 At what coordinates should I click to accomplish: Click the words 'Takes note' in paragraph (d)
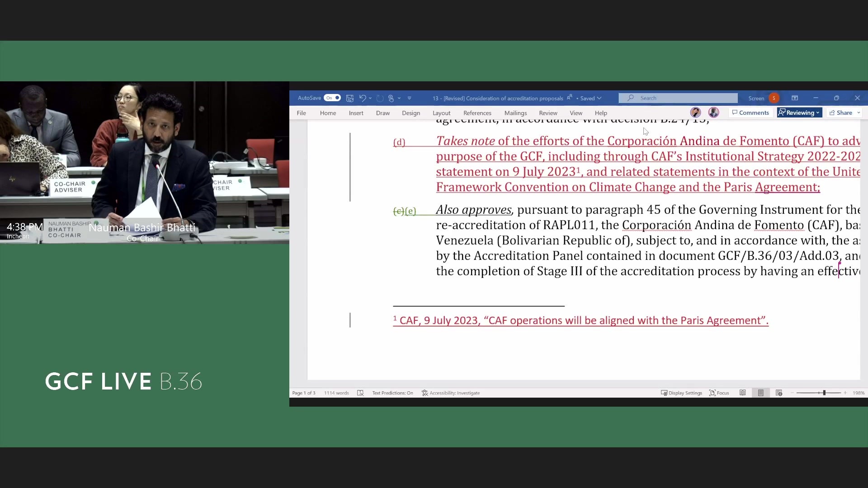(x=465, y=141)
